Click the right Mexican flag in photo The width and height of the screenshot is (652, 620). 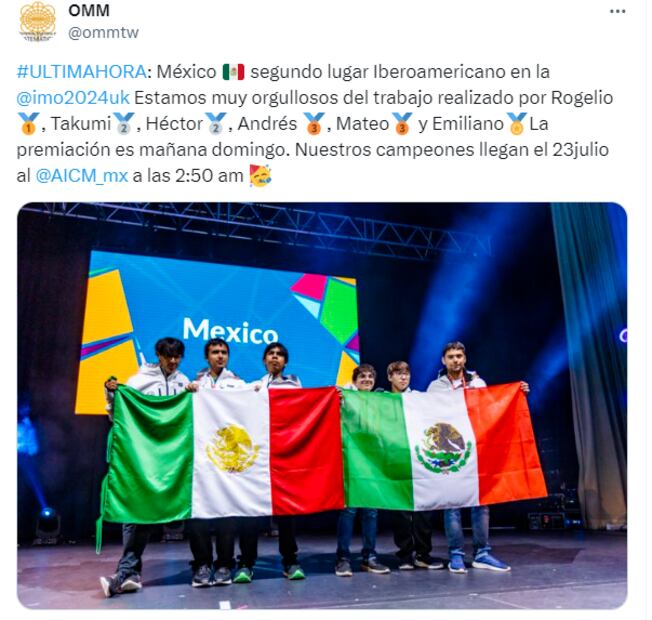click(443, 447)
